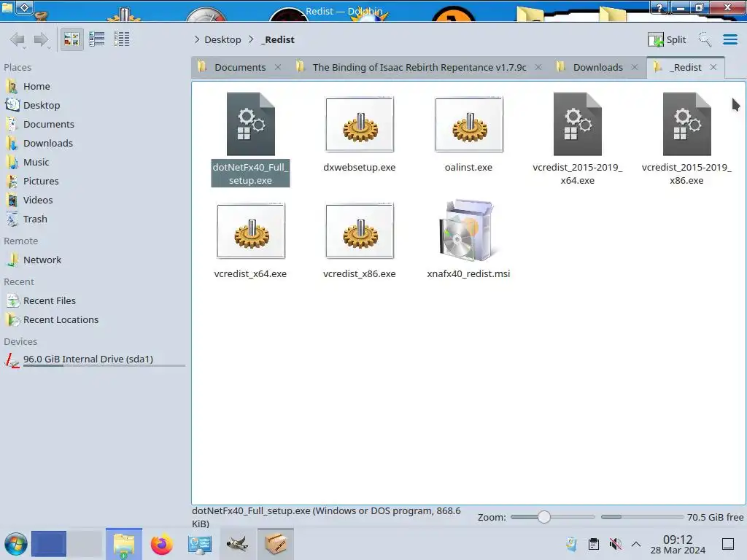The width and height of the screenshot is (747, 560).
Task: Switch to the Documents tab
Action: point(239,67)
